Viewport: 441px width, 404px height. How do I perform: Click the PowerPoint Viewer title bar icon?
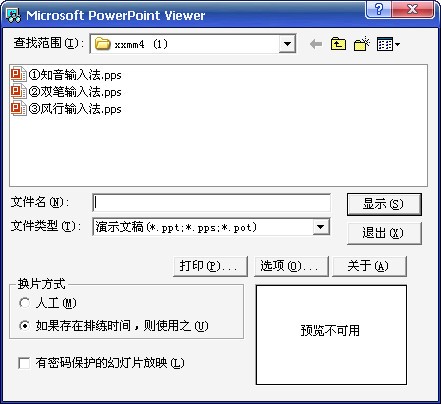pos(14,15)
